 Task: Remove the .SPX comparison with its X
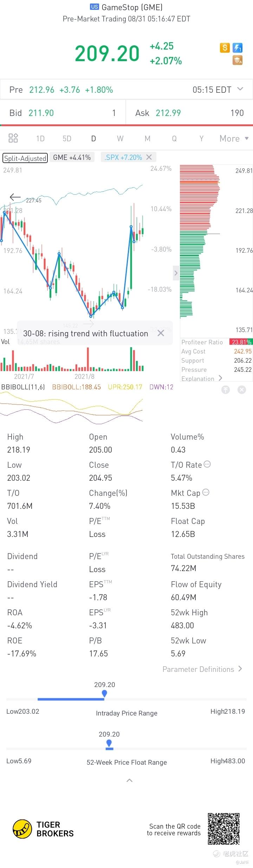[149, 157]
